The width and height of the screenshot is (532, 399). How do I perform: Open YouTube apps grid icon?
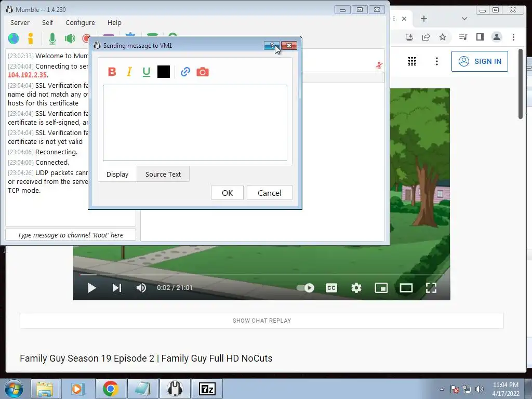coord(412,61)
